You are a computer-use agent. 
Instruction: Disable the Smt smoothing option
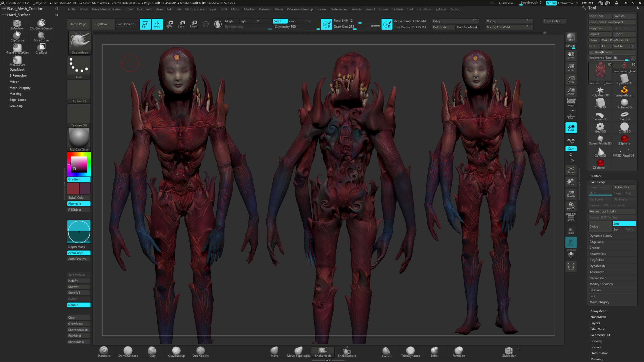coord(624,223)
